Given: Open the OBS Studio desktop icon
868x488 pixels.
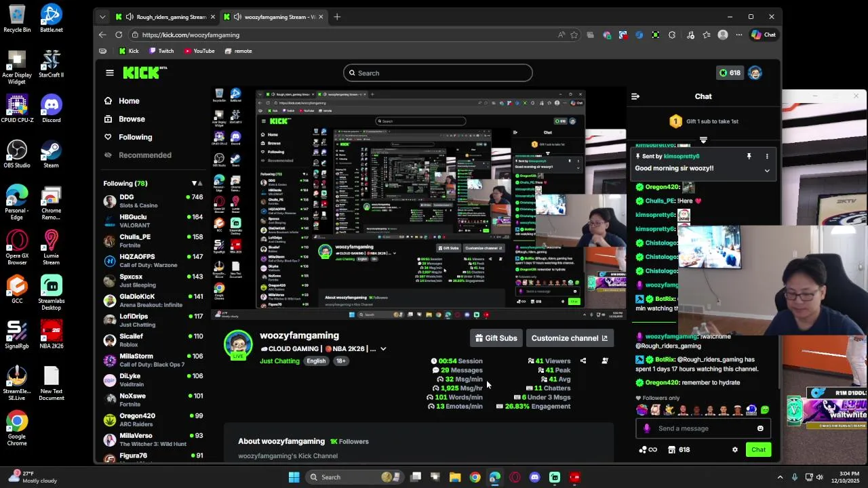Looking at the screenshot, I should [x=17, y=154].
